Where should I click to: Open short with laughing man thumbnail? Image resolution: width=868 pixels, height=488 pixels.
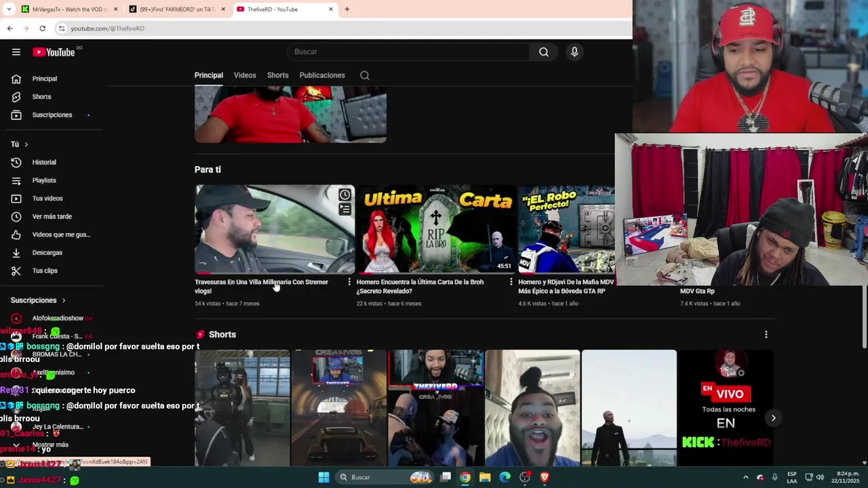(532, 408)
